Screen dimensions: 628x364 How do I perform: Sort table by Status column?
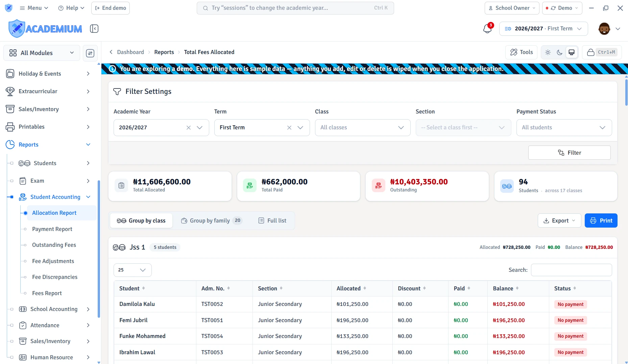point(580,288)
